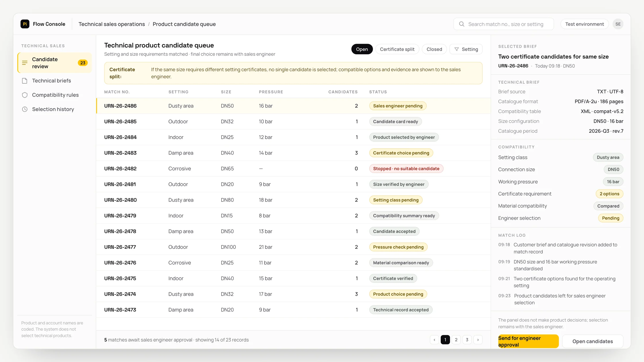Click the 23 badge on Candidate review
The image size is (644, 362).
[83, 63]
